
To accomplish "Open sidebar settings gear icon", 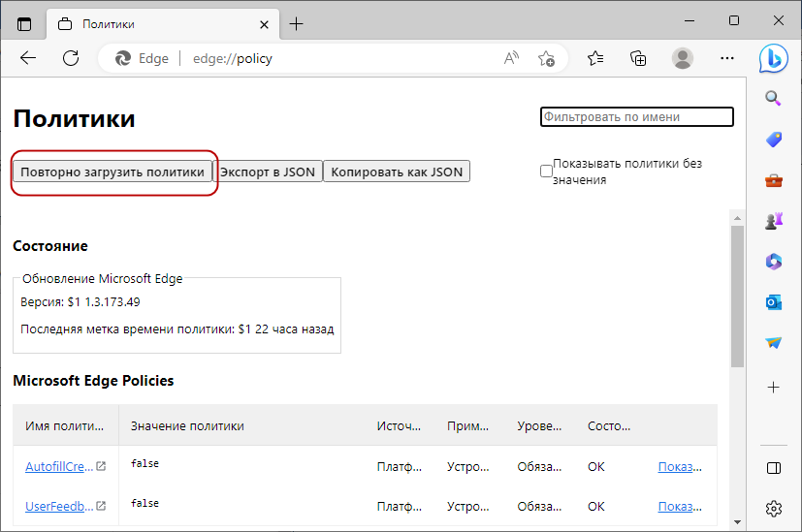I will (x=773, y=509).
